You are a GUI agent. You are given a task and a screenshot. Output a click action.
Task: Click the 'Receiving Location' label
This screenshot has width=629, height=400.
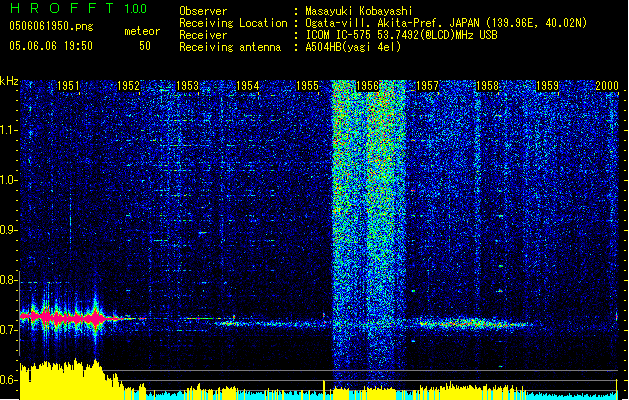coord(233,23)
